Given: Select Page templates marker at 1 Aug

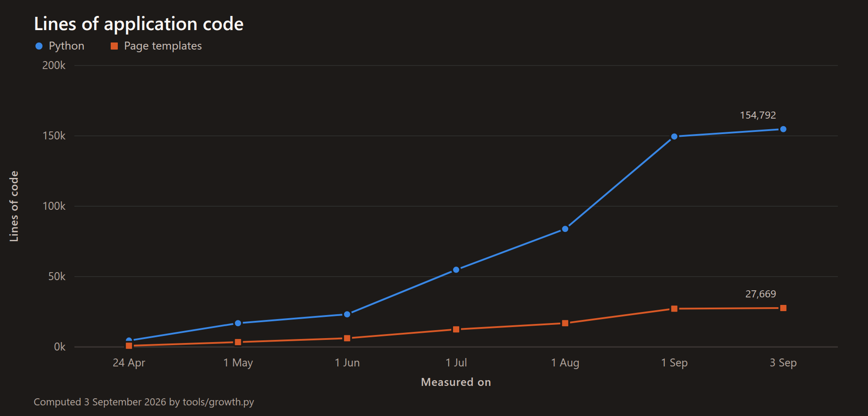Looking at the screenshot, I should (x=565, y=323).
